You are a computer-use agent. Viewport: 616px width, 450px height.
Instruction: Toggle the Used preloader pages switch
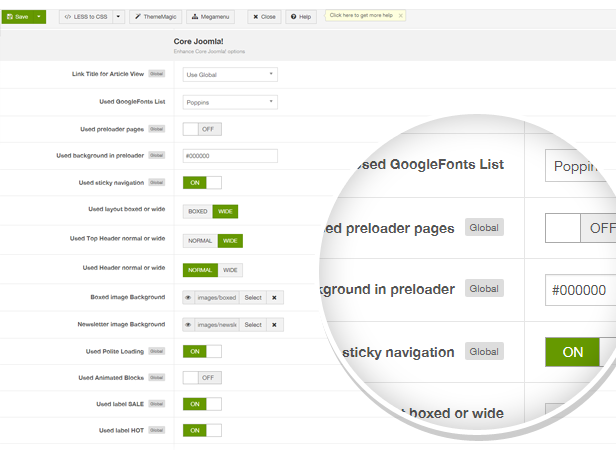pyautogui.click(x=202, y=129)
